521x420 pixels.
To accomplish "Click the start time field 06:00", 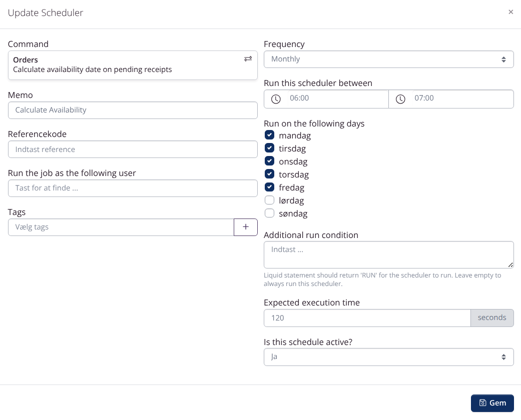I will pyautogui.click(x=326, y=99).
